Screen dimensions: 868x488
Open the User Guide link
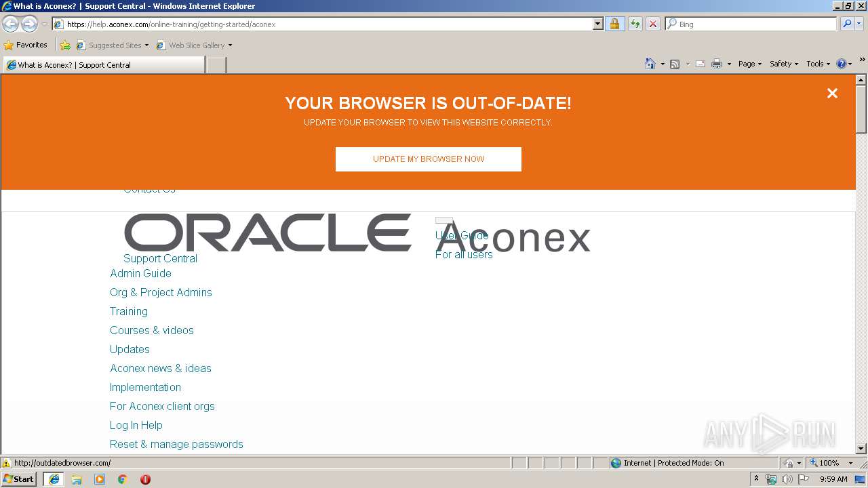click(462, 235)
